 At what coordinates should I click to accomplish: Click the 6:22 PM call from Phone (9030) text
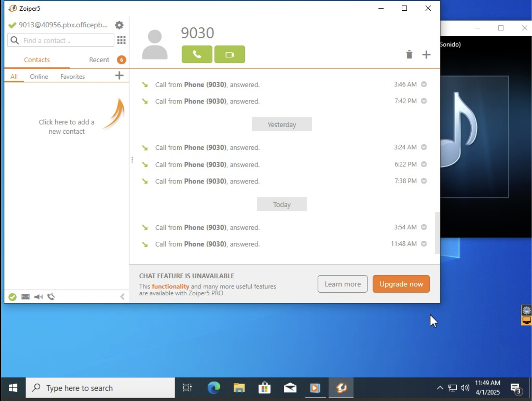tap(207, 165)
